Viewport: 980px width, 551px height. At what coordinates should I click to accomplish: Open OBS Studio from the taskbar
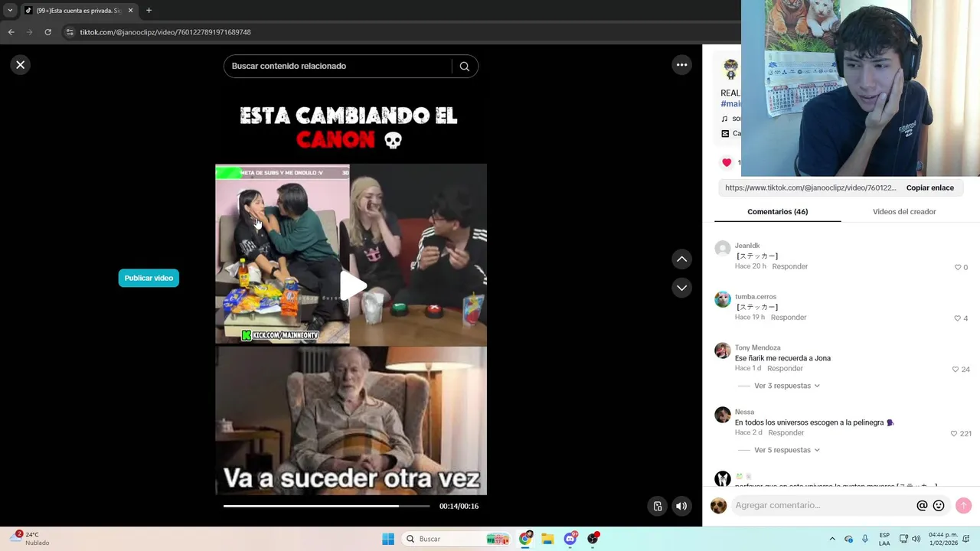(x=593, y=539)
